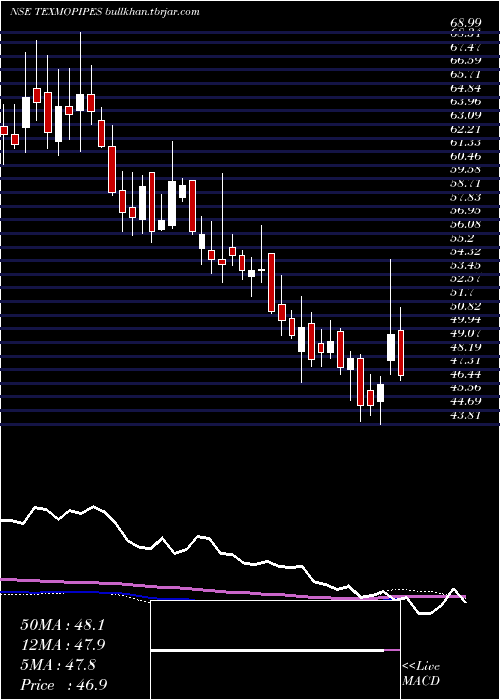Viewport: 500px width, 700px height.
Task: Click the <<Live MACD label
Action: pos(421,674)
